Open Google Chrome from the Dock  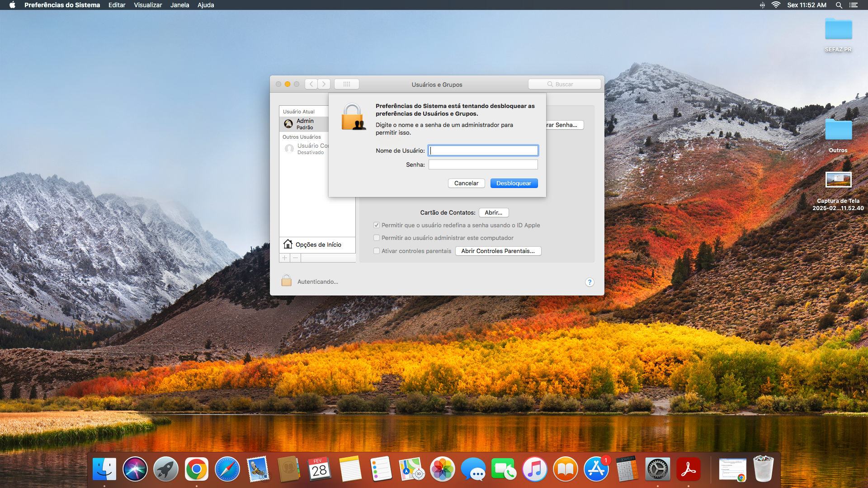pos(196,469)
